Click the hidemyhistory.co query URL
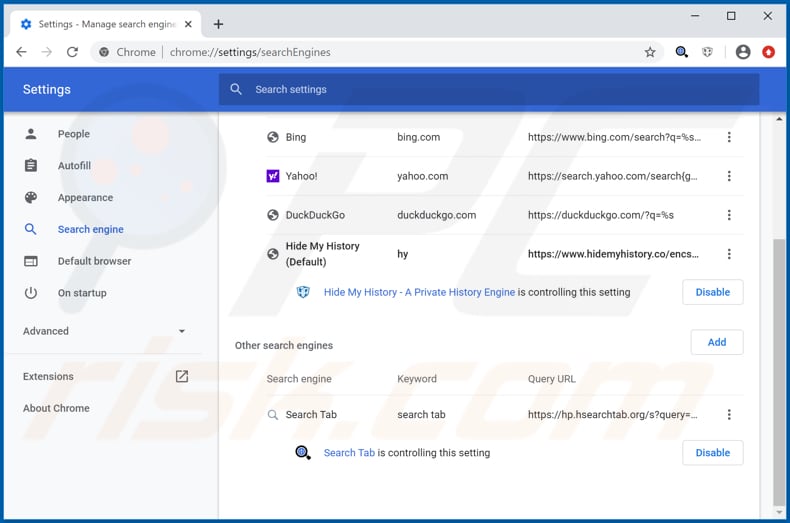 (613, 254)
